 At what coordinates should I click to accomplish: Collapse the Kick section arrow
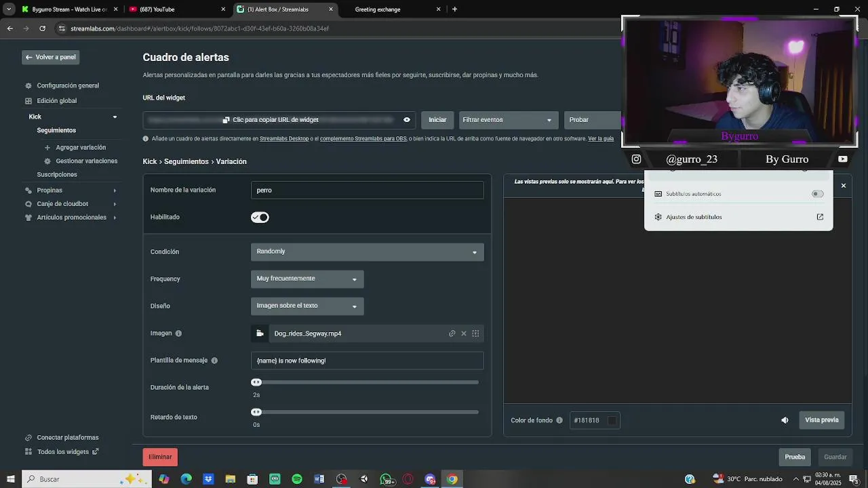[x=115, y=117]
